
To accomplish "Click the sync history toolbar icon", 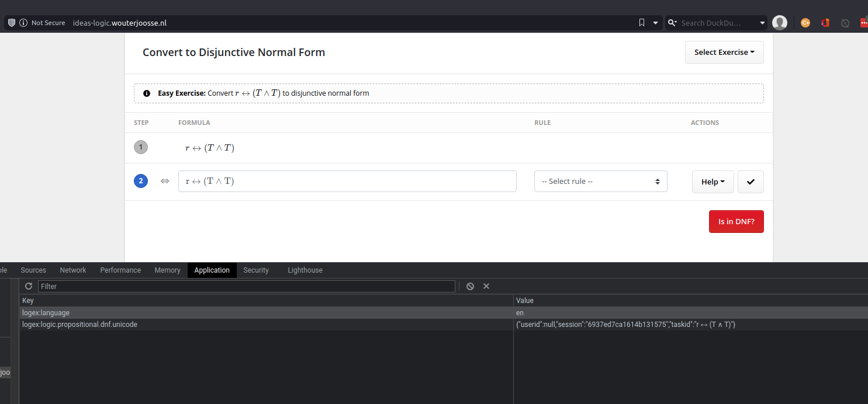I will [845, 22].
